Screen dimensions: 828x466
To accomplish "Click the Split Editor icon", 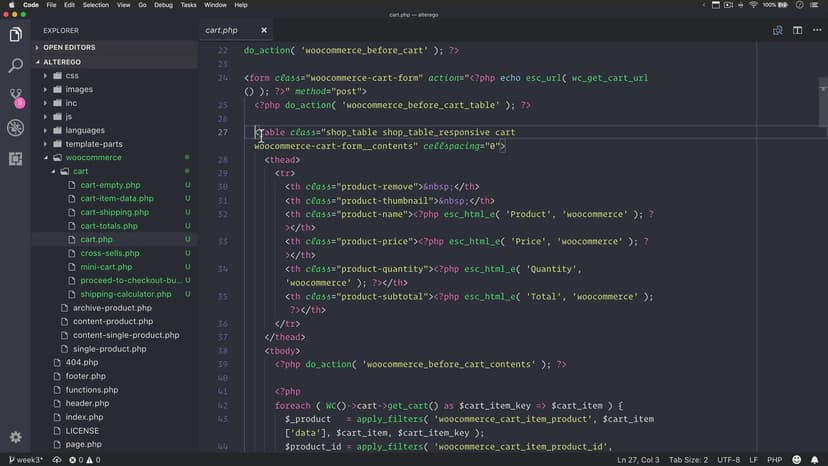I will click(797, 30).
